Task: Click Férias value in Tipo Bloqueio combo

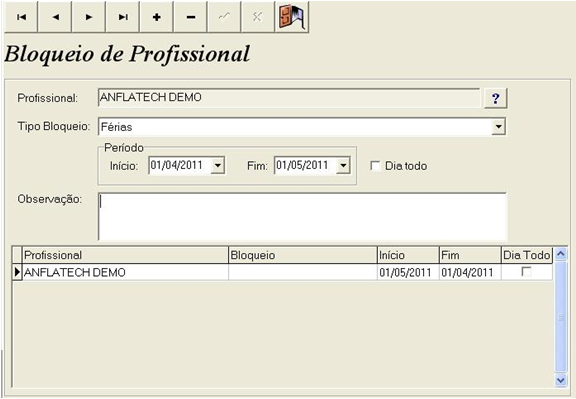Action: [116, 127]
